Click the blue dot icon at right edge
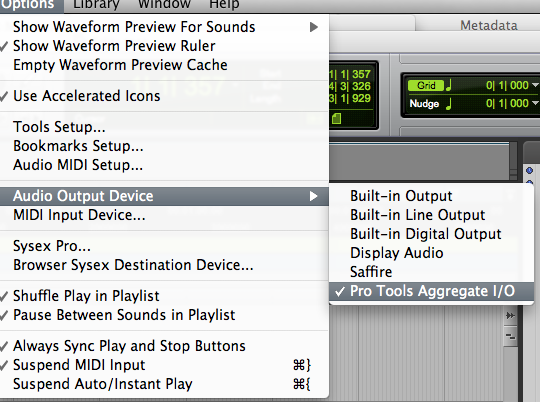540x402 pixels. [x=530, y=171]
